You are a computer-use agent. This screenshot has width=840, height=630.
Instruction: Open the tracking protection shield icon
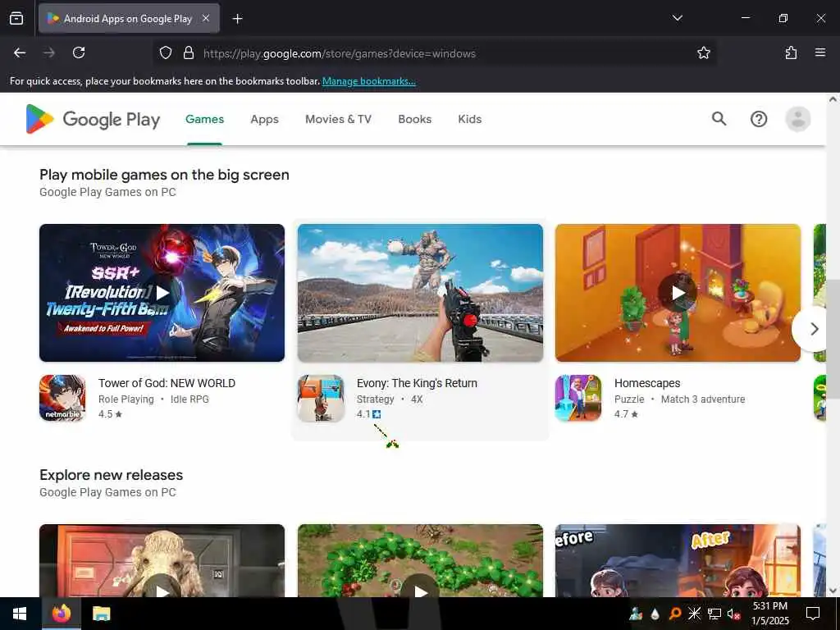coord(166,52)
